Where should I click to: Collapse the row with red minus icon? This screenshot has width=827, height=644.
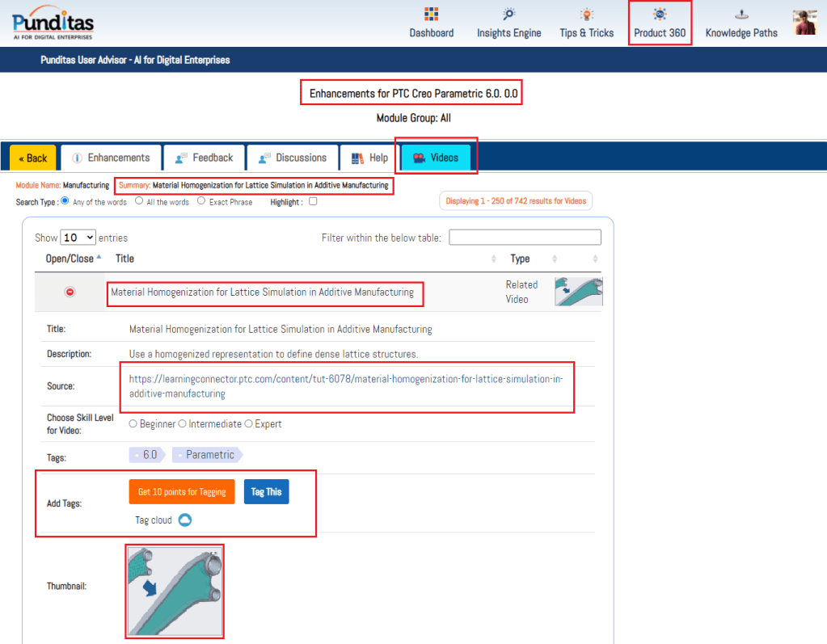click(70, 292)
